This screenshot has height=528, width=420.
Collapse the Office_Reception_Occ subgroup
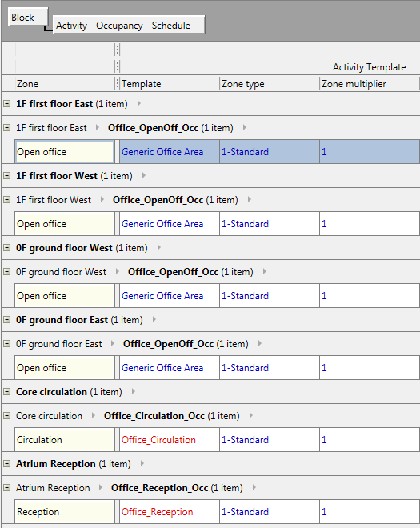tap(6, 488)
